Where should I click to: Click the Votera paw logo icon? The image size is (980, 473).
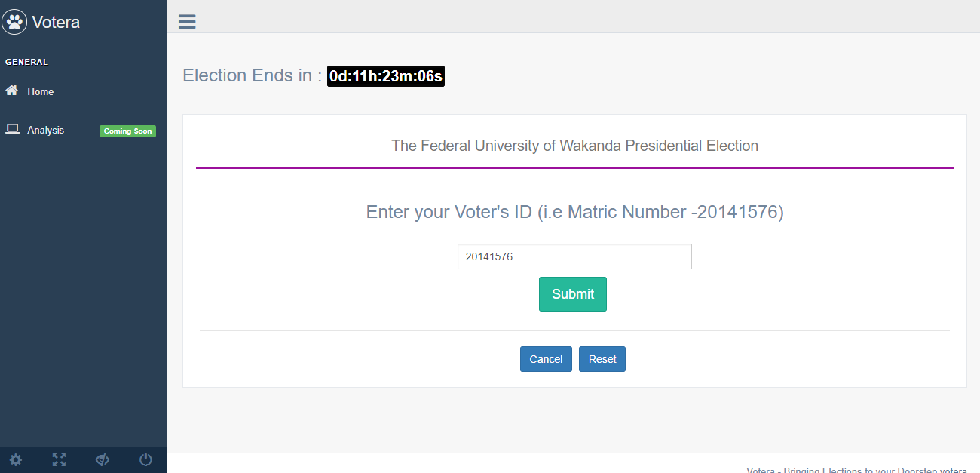[x=15, y=22]
